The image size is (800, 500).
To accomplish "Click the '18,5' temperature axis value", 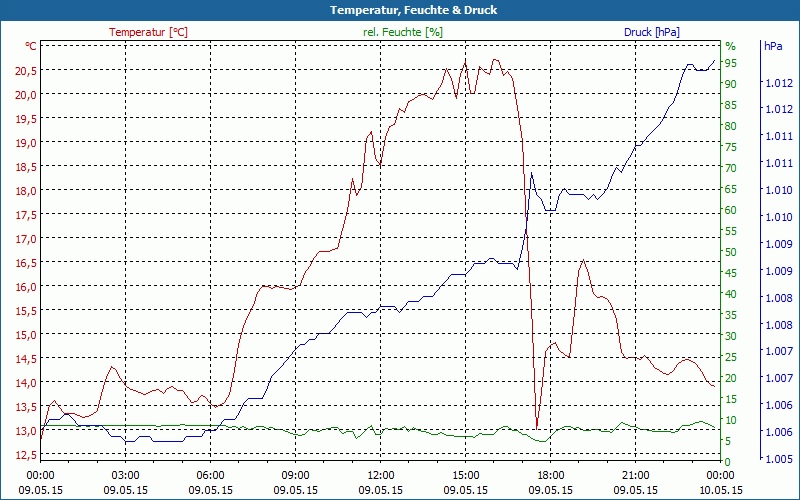I will pyautogui.click(x=26, y=167).
